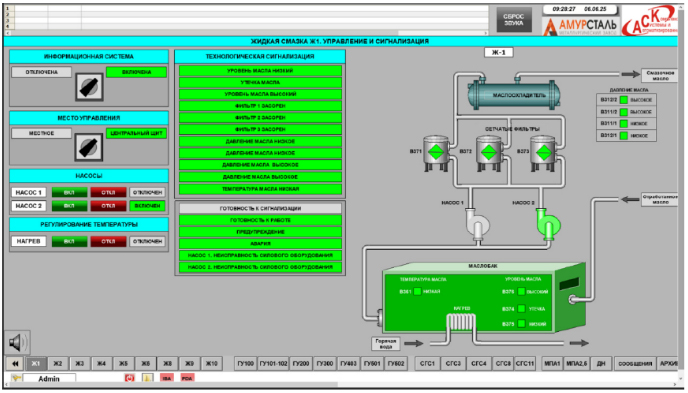Click the red power icon
This screenshot has height=393, width=688.
(129, 378)
